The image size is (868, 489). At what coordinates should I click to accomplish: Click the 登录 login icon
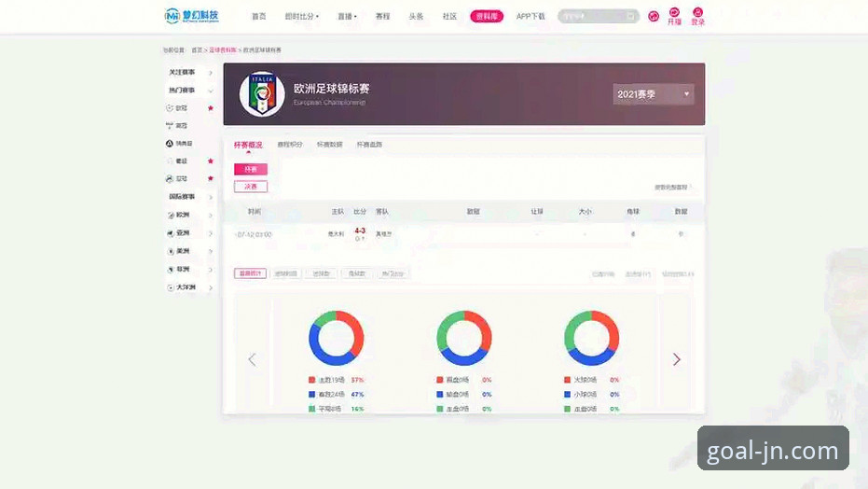pyautogui.click(x=698, y=17)
